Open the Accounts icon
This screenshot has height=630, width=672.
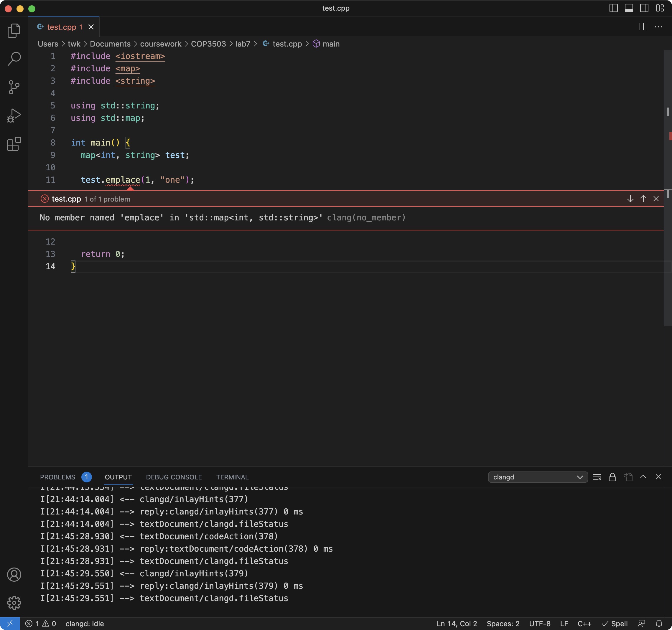coord(14,574)
